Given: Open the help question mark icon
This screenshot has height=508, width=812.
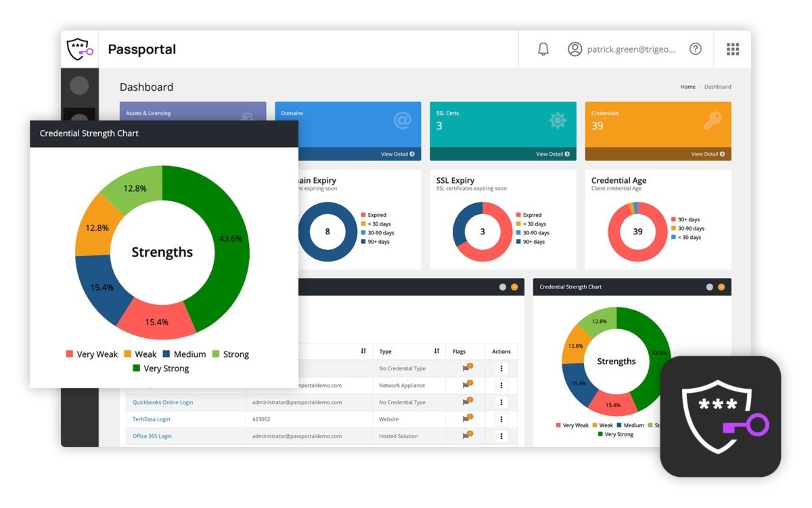Looking at the screenshot, I should (695, 49).
